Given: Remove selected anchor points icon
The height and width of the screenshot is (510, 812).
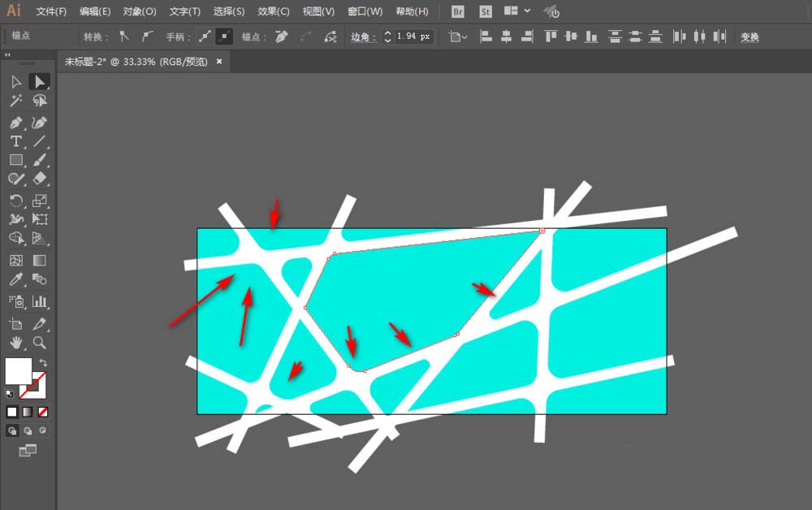Looking at the screenshot, I should tap(282, 37).
